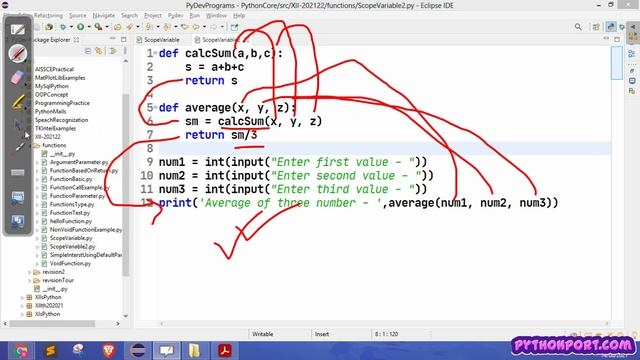Select the pen tool in annotation overlay
640x360 pixels.
(18, 53)
